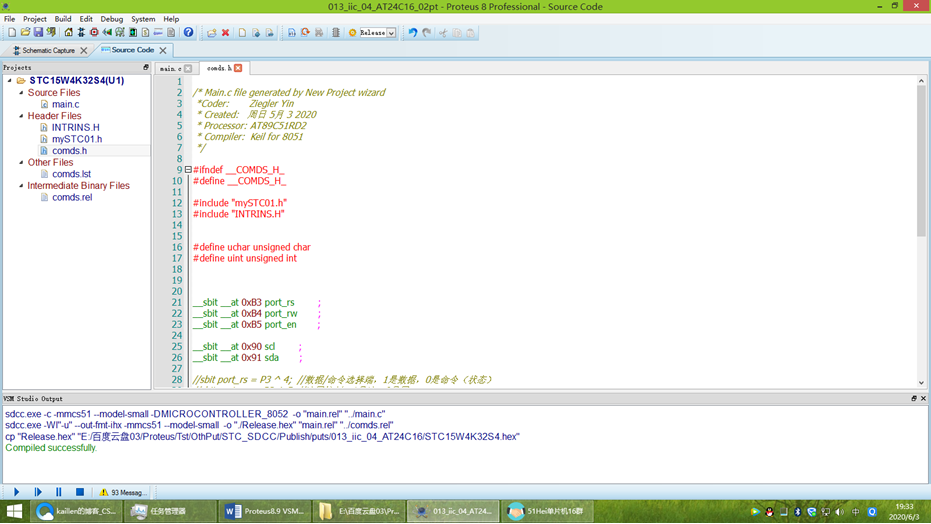Pause the simulation
The height and width of the screenshot is (524, 931).
(x=59, y=492)
